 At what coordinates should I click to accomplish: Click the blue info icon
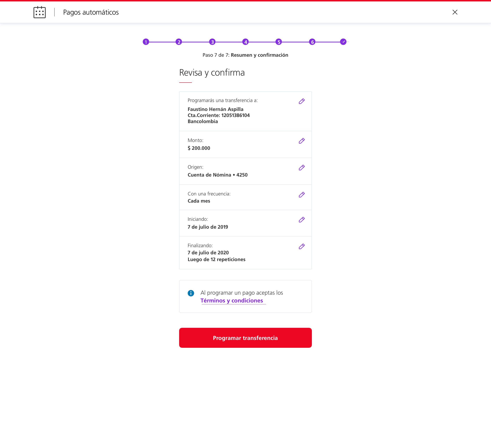[x=191, y=293]
